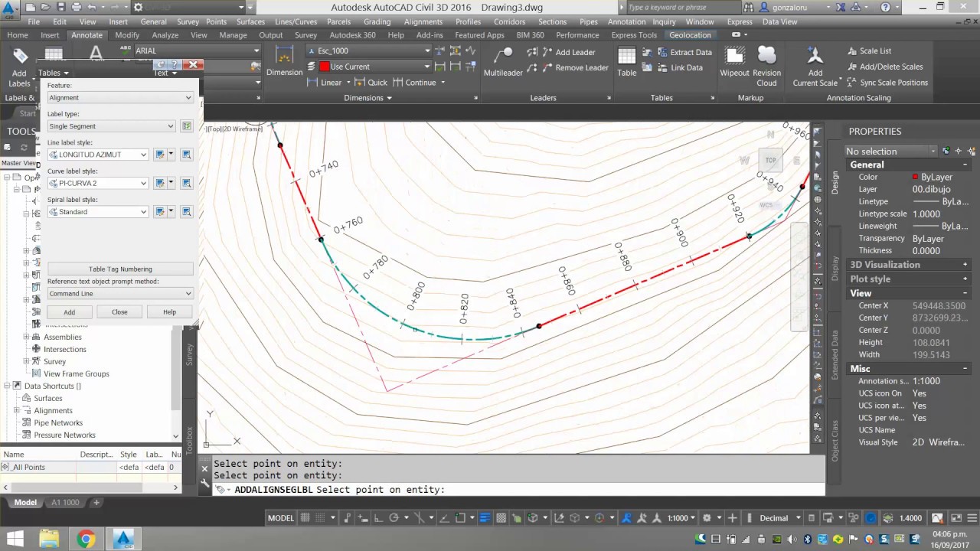Toggle MODEL space button in status bar
Viewport: 980px width, 551px height.
click(x=280, y=518)
